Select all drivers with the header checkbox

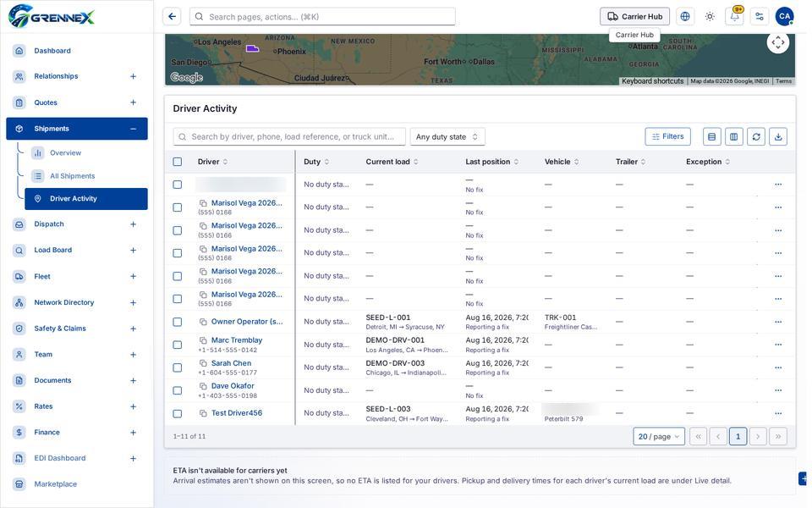coord(177,162)
